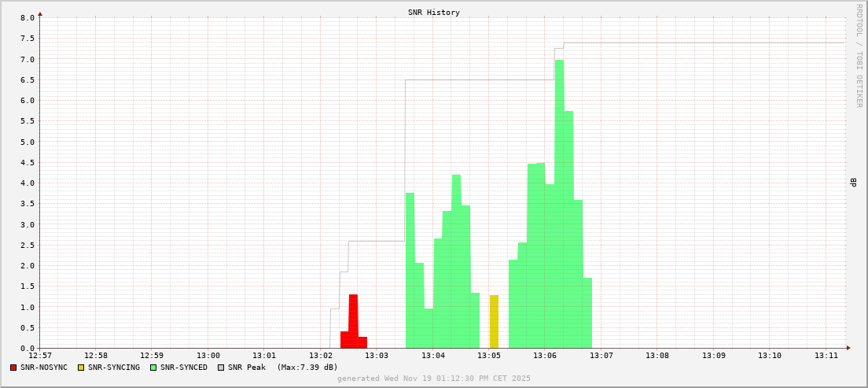Click the generated timestamp footer text
The height and width of the screenshot is (388, 868).
[x=434, y=379]
